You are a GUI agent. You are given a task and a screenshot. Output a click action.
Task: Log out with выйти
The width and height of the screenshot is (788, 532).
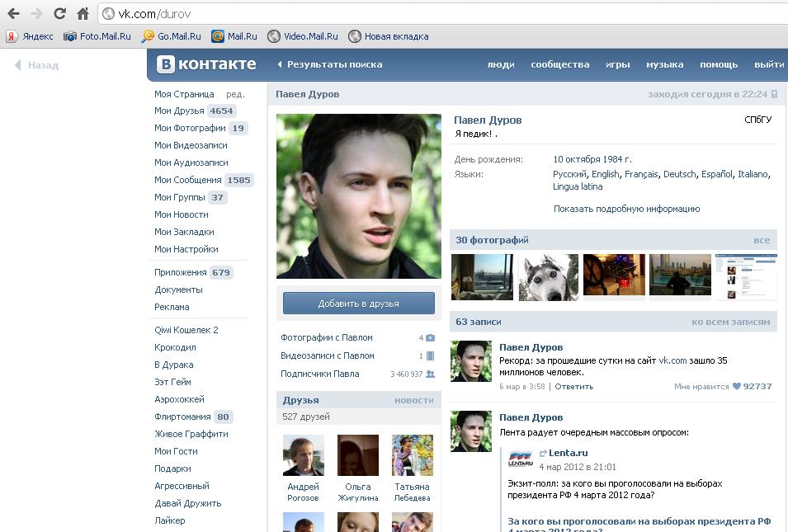coord(769,64)
